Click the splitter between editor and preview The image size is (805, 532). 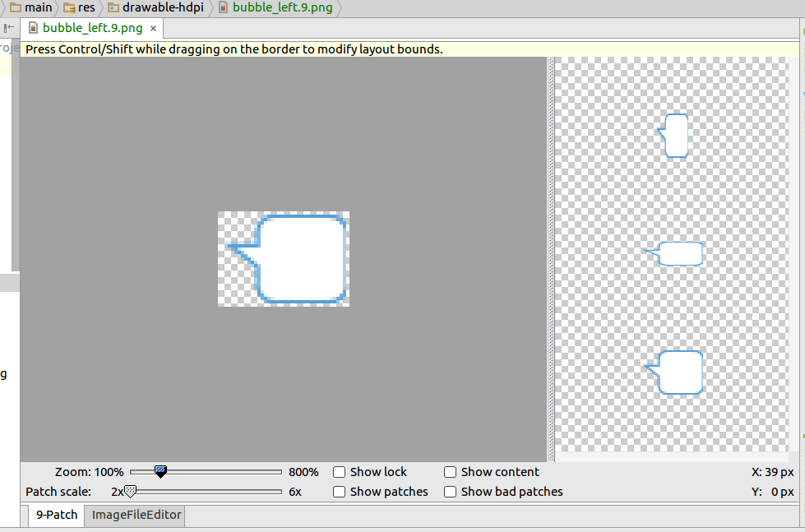point(551,259)
